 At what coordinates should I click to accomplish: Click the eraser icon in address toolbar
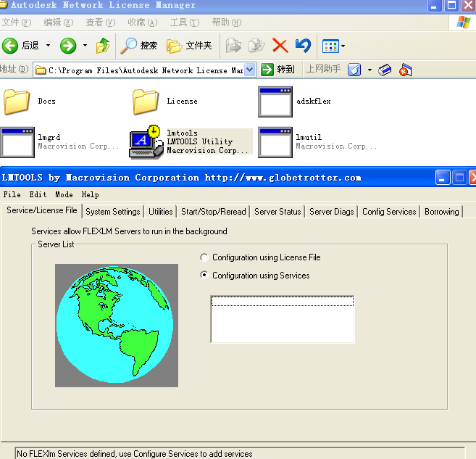point(385,70)
